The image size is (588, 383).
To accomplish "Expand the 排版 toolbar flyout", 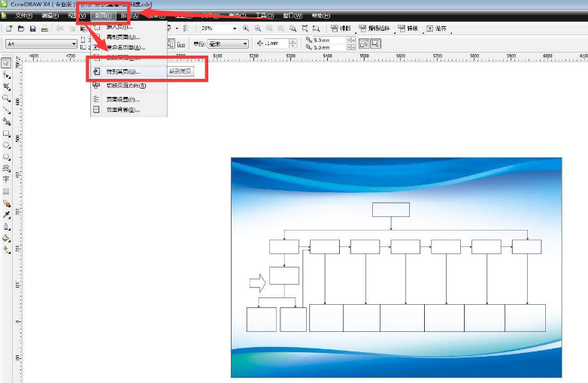I will pyautogui.click(x=356, y=33).
